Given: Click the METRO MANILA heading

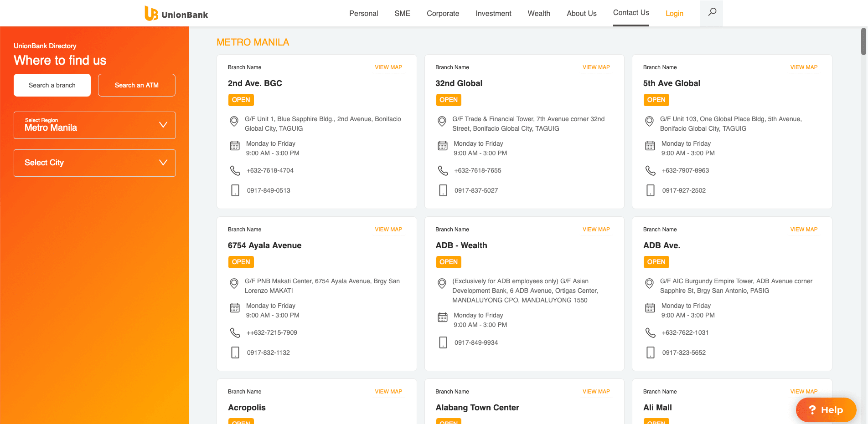Looking at the screenshot, I should point(253,42).
